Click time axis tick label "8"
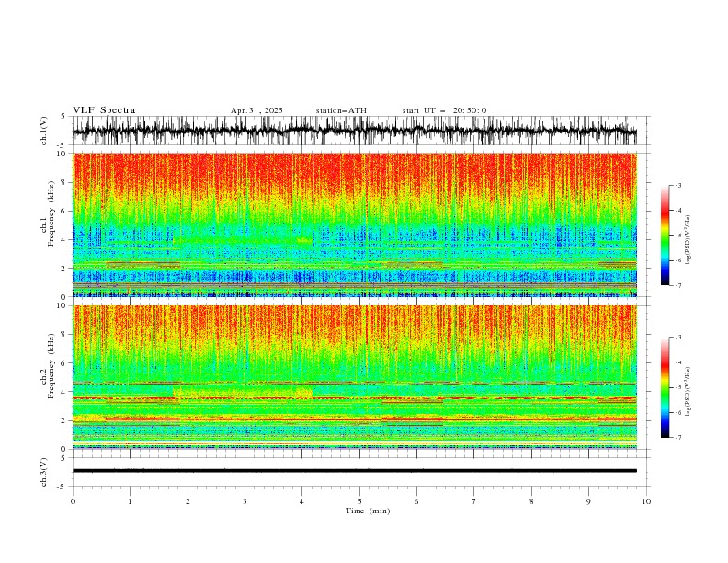The image size is (728, 563). coord(531,501)
